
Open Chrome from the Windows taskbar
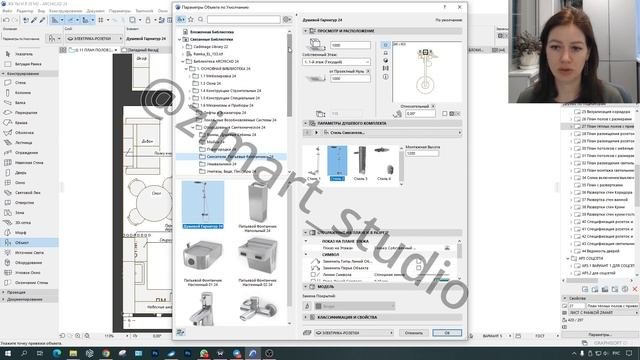pyautogui.click(x=106, y=353)
